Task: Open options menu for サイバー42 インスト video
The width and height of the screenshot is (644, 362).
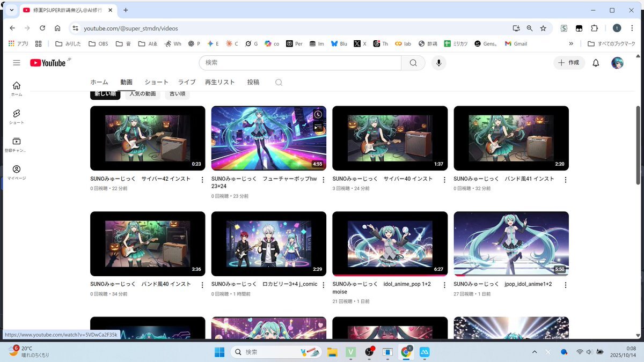Action: pyautogui.click(x=202, y=180)
